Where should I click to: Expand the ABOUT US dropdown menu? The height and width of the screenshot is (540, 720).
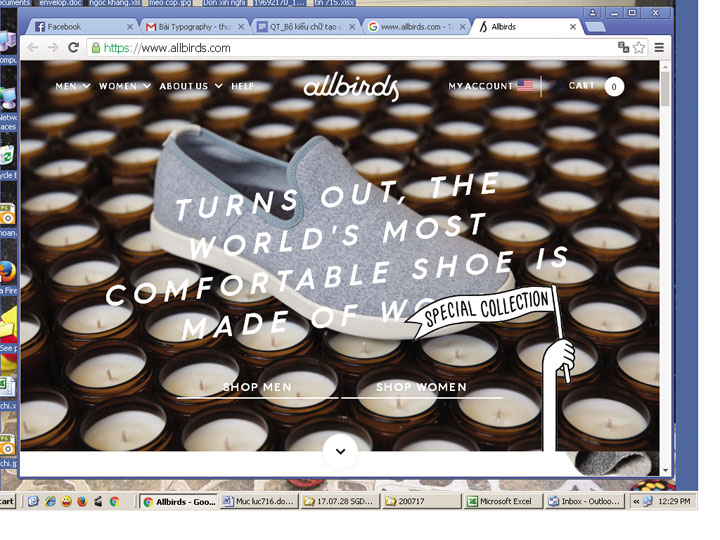190,87
